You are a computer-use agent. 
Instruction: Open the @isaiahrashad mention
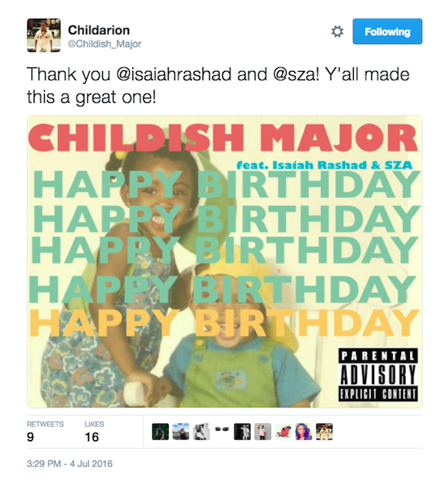[174, 74]
